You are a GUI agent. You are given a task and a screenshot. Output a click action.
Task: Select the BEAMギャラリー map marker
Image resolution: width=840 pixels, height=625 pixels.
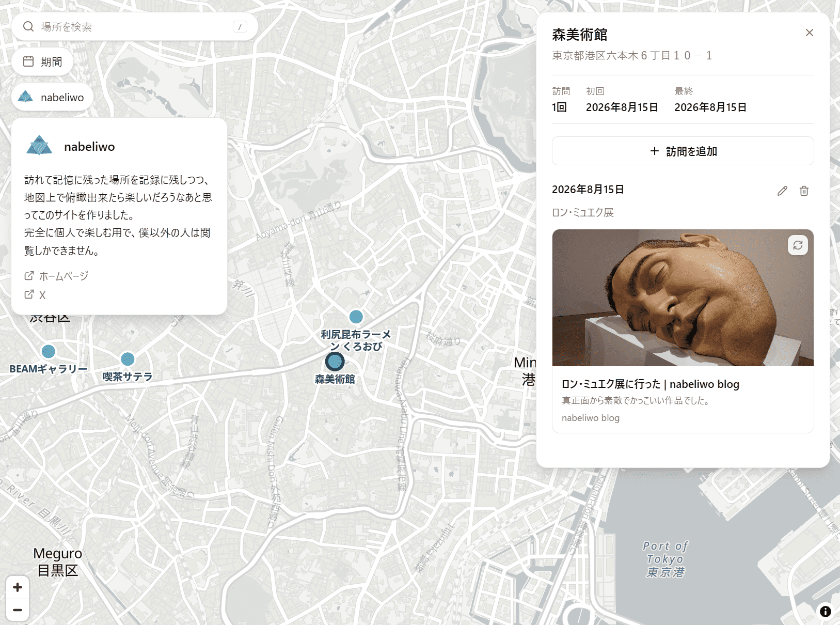click(x=49, y=352)
